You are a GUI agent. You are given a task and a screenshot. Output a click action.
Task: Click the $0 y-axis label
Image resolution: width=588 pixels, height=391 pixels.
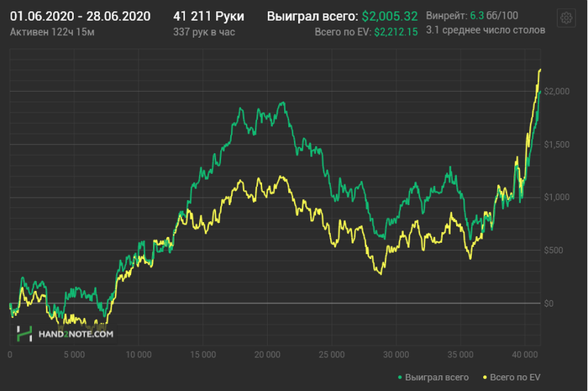(x=549, y=304)
